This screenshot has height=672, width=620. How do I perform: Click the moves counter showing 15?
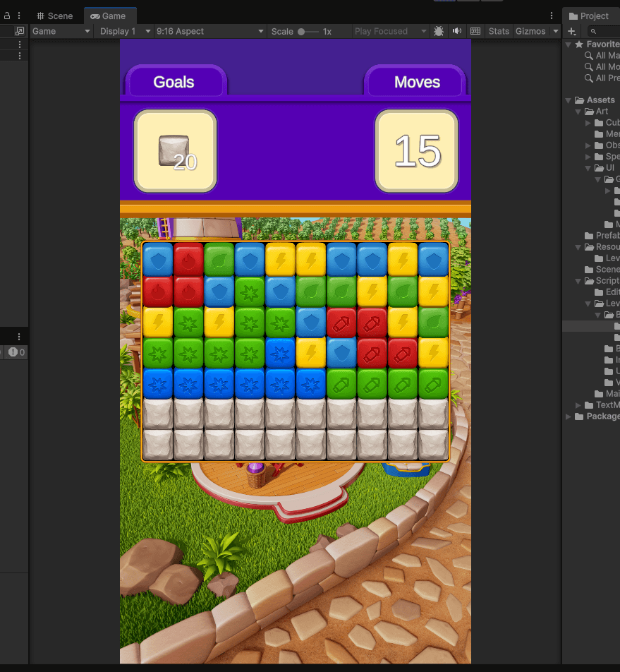[x=417, y=151]
